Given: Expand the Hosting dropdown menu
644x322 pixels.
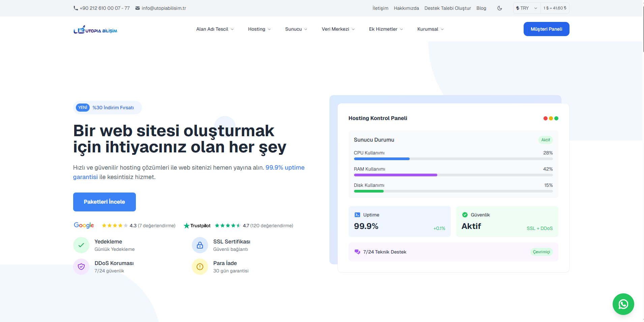Looking at the screenshot, I should 259,29.
